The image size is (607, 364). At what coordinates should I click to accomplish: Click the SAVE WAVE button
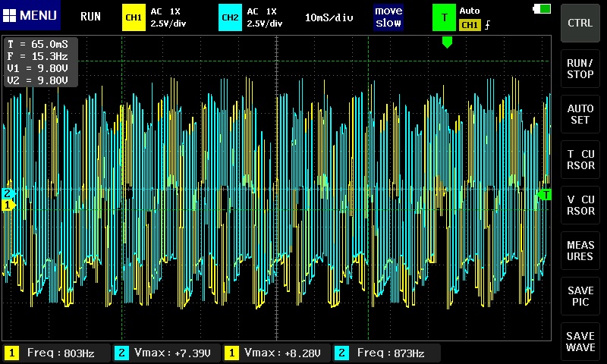tap(580, 341)
